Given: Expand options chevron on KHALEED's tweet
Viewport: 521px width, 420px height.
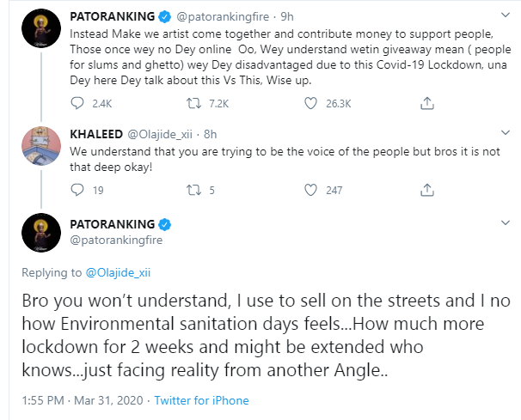Looking at the screenshot, I should click(503, 134).
